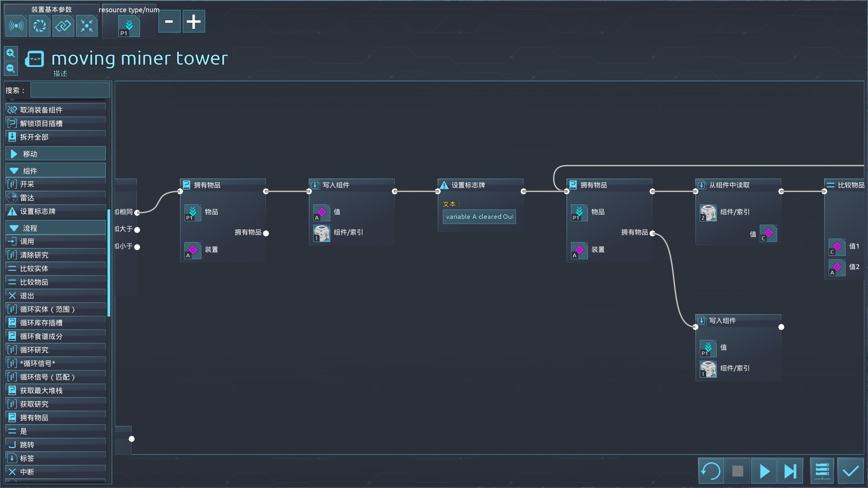Click the step forward playback icon
868x488 pixels.
tap(790, 471)
